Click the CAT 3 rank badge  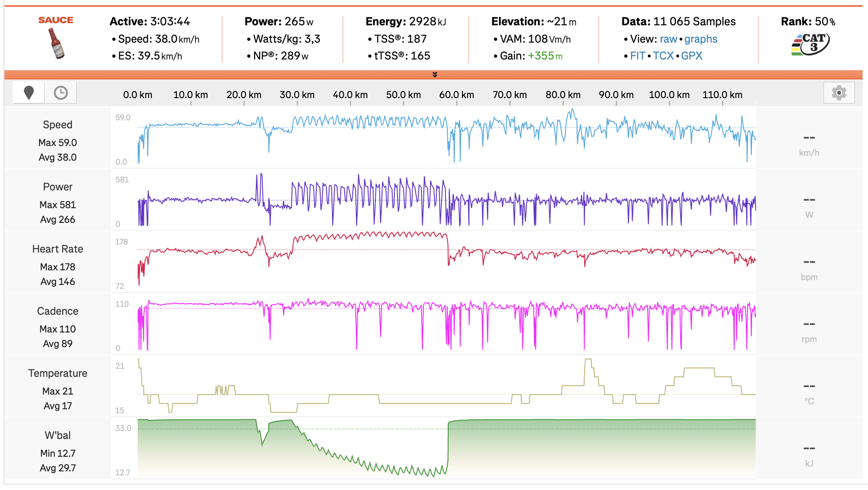(x=810, y=44)
